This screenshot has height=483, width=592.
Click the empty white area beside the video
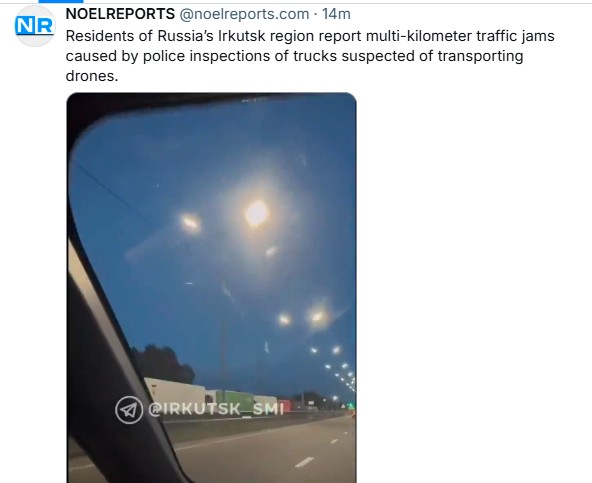point(472,287)
